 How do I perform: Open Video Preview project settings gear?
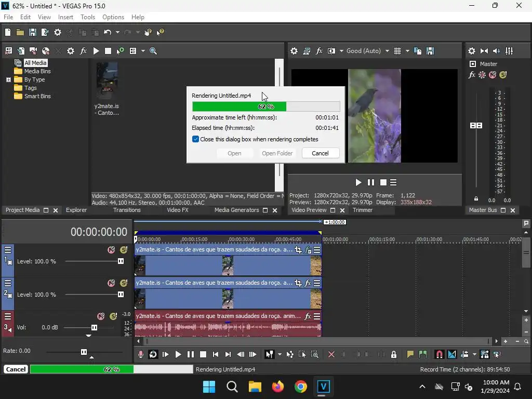point(294,51)
